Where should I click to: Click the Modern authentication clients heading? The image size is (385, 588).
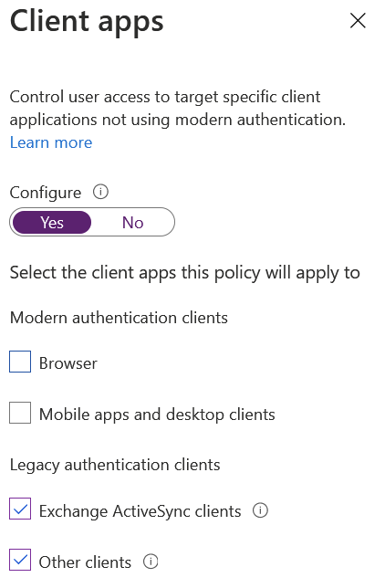pos(119,318)
